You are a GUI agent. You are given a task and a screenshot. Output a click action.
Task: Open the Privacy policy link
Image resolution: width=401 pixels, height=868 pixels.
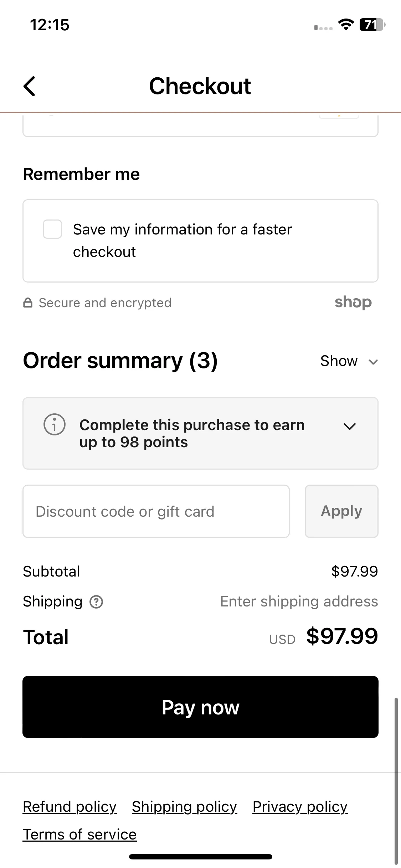pyautogui.click(x=300, y=807)
